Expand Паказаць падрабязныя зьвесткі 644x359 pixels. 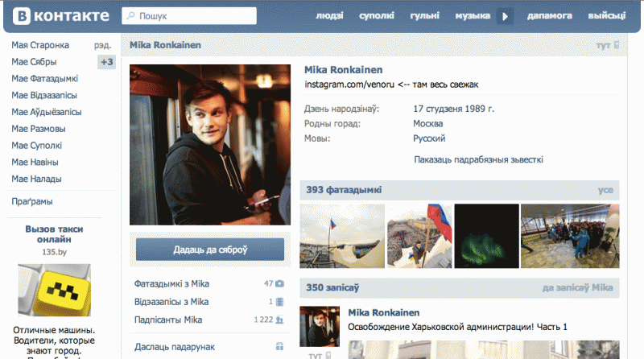(478, 160)
